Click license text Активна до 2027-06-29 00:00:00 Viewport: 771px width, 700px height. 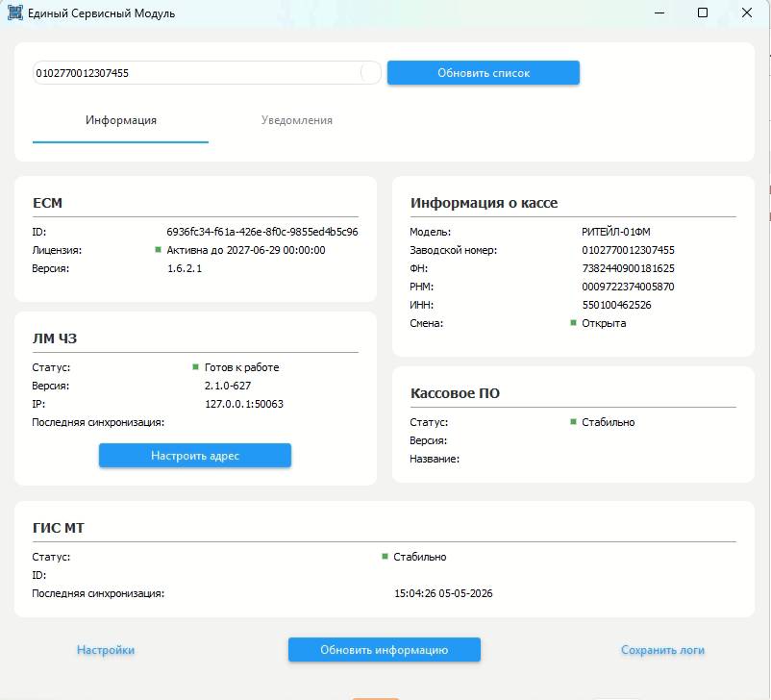pyautogui.click(x=246, y=250)
